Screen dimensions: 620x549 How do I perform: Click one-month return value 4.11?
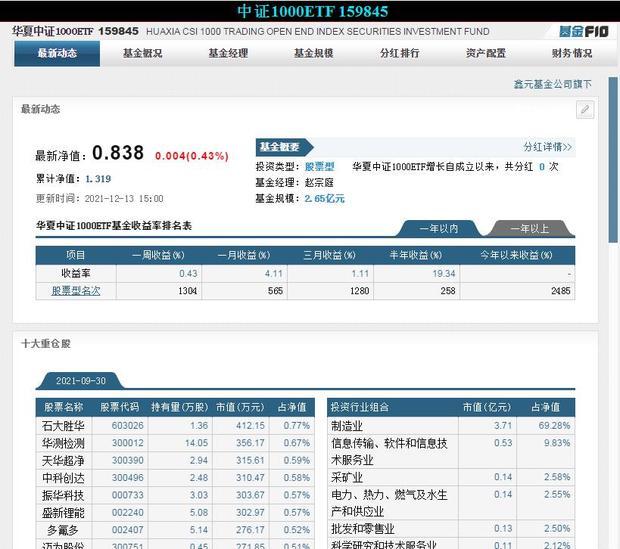(x=274, y=274)
